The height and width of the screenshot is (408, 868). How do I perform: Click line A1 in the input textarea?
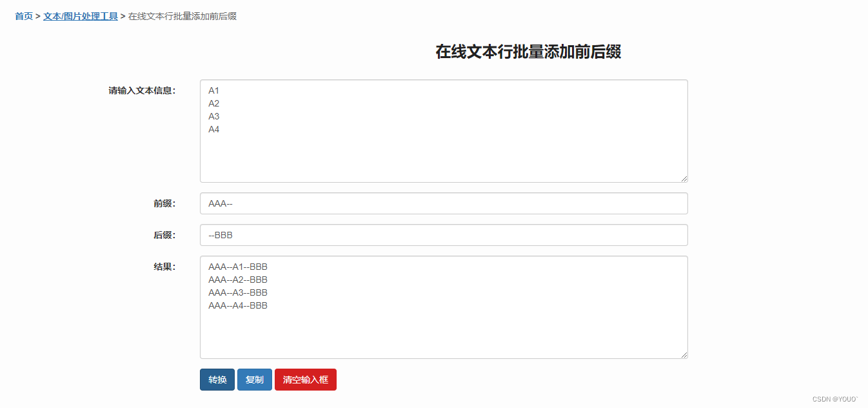[x=214, y=90]
